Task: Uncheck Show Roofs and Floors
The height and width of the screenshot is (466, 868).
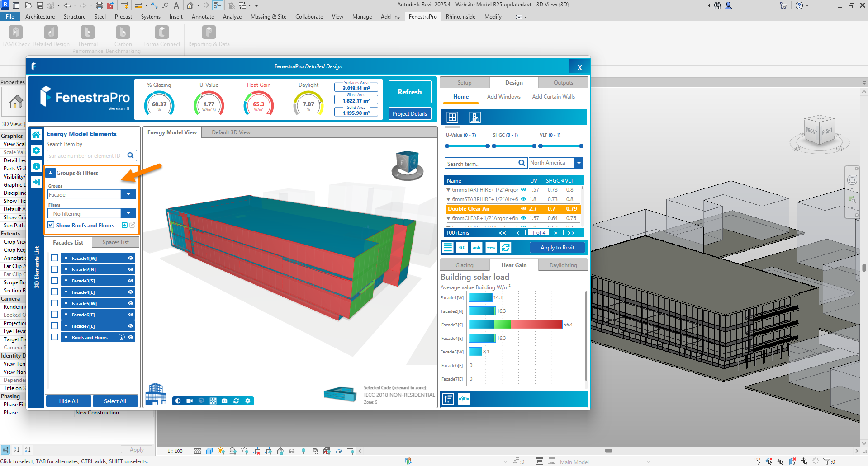Action: point(51,225)
